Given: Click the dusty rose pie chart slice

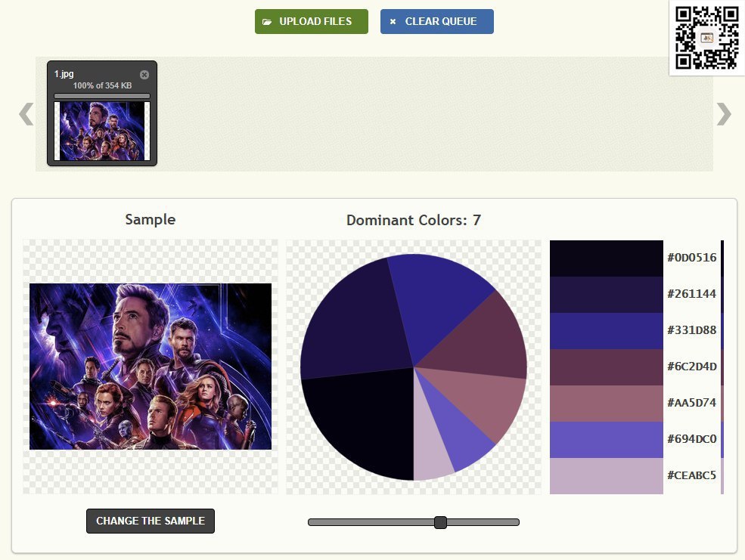Looking at the screenshot, I should [480, 401].
